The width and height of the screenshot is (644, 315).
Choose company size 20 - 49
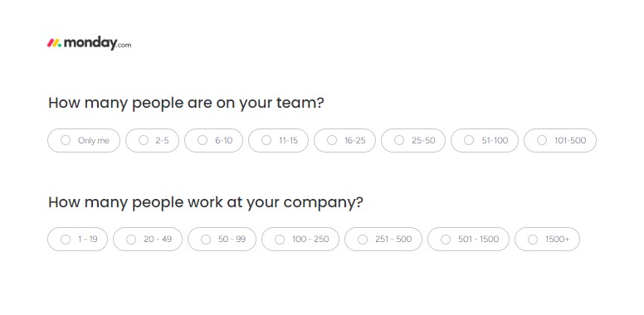coord(148,239)
